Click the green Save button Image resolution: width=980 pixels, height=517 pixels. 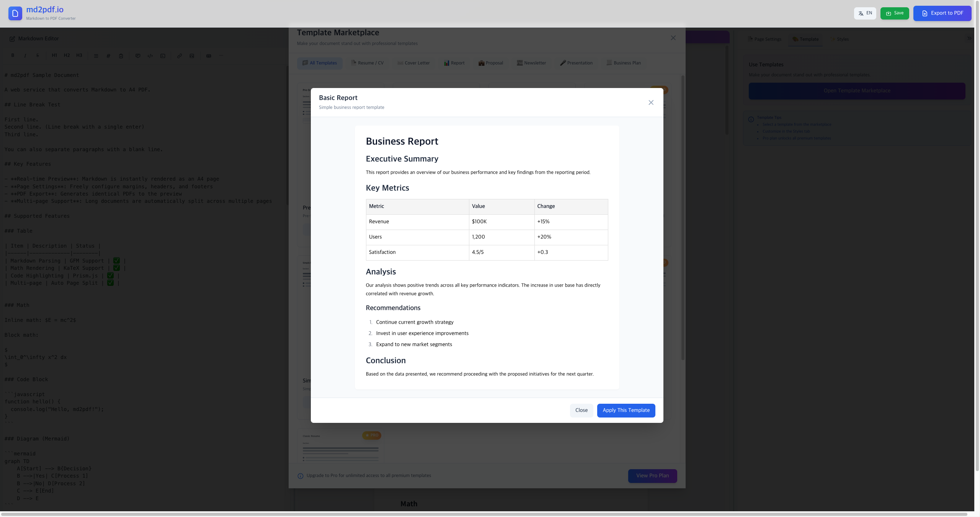894,13
